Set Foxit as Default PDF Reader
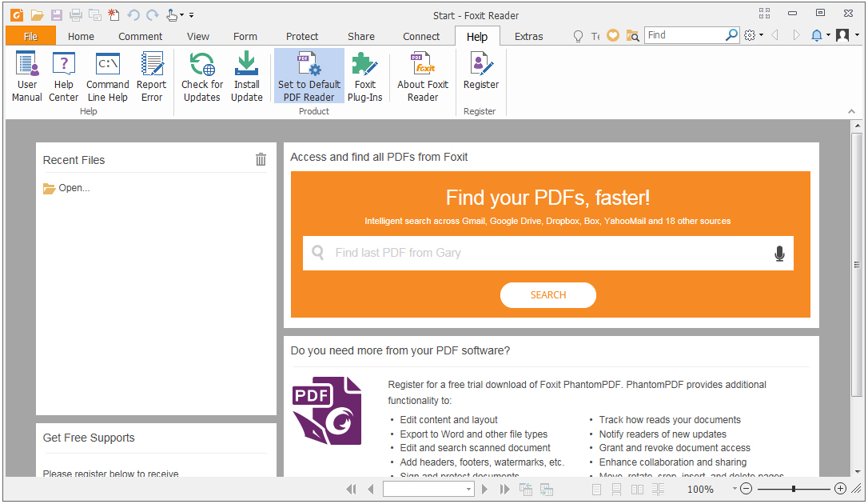The width and height of the screenshot is (868, 504). coord(309,77)
